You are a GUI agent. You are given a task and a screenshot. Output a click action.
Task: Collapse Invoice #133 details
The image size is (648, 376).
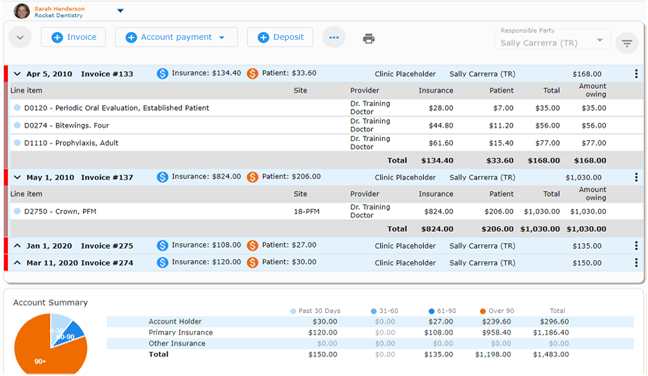click(17, 74)
